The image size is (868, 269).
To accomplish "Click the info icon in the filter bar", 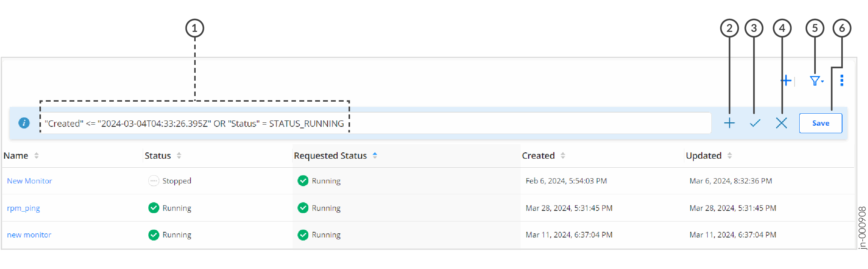I will [x=24, y=123].
